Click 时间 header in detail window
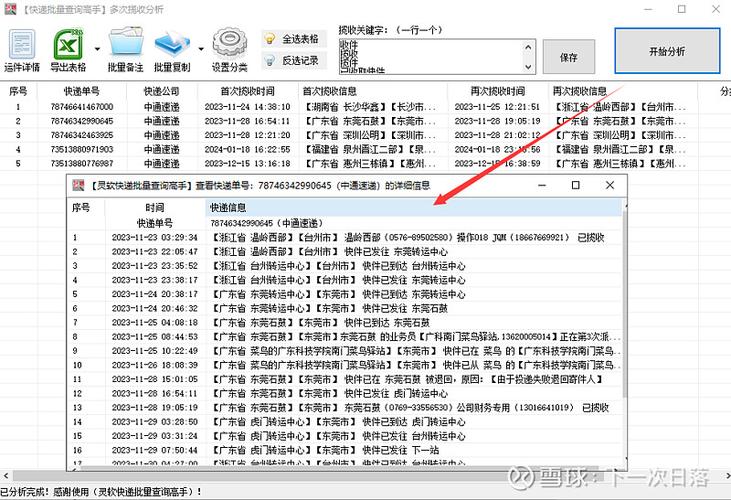 (154, 207)
